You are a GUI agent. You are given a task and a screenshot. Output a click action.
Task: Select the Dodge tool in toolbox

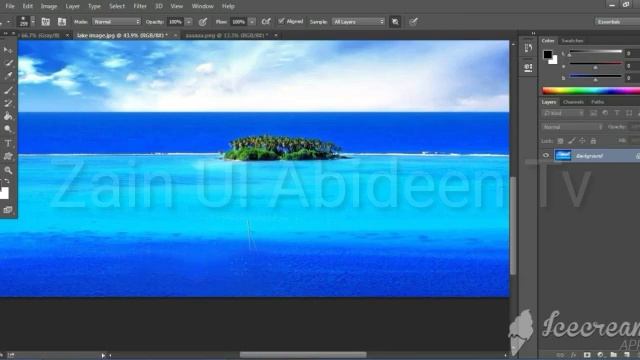pos(8,129)
